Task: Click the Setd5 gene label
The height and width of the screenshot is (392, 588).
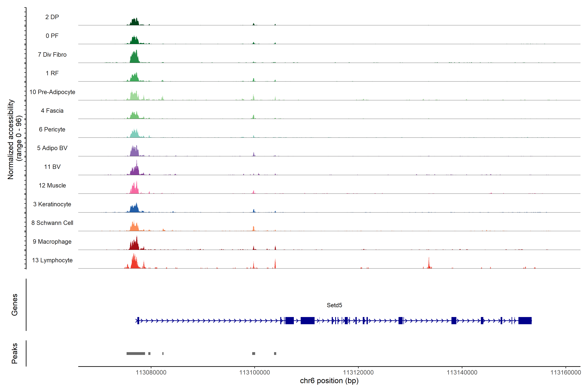Action: 334,305
